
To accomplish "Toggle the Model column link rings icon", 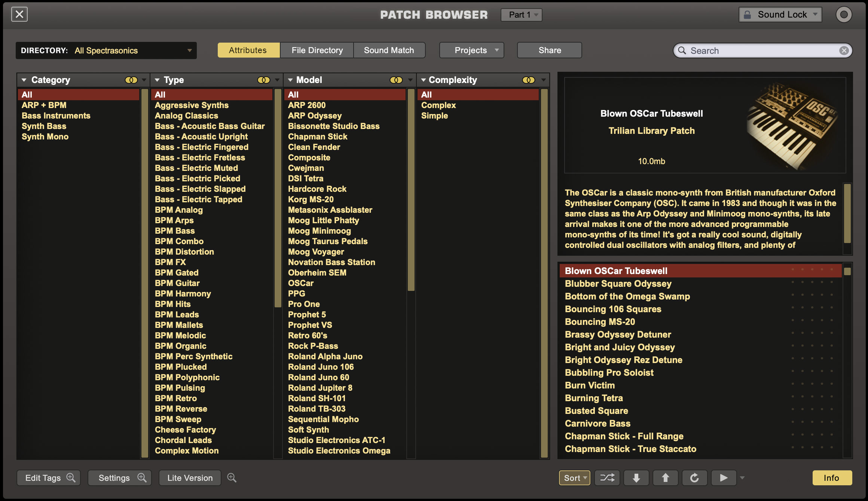I will click(396, 80).
